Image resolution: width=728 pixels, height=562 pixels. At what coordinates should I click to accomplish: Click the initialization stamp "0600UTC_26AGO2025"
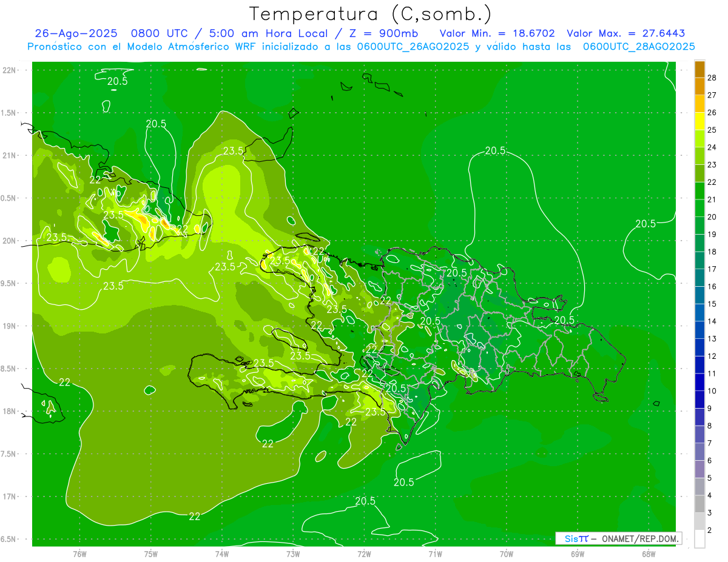coord(413,47)
